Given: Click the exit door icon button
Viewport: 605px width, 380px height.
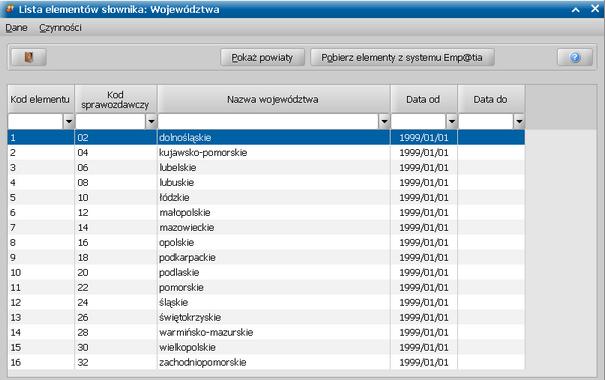Looking at the screenshot, I should (x=29, y=57).
